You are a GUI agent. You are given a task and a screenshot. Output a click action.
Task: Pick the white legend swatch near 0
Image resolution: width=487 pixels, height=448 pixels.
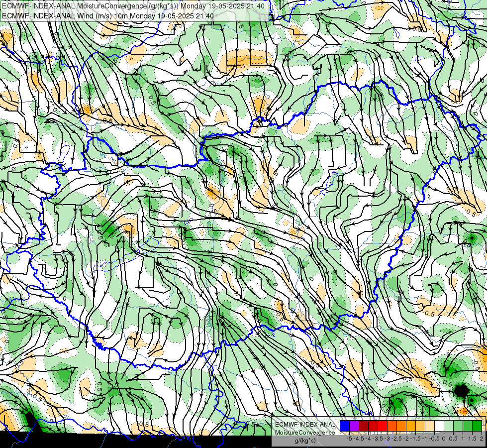(x=439, y=426)
